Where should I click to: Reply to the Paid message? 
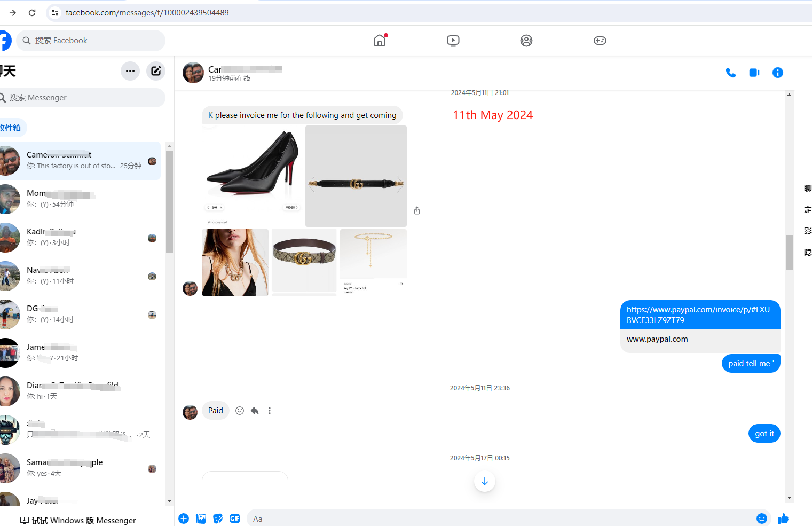(255, 411)
